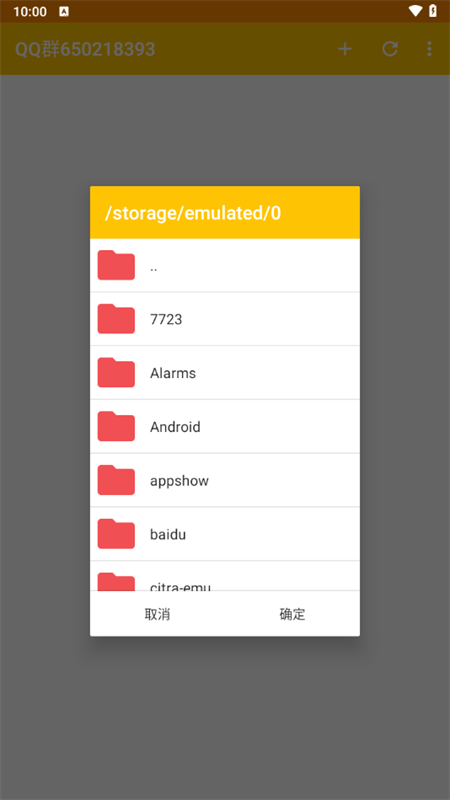Open the Alarms directory label
The height and width of the screenshot is (800, 450).
click(173, 373)
